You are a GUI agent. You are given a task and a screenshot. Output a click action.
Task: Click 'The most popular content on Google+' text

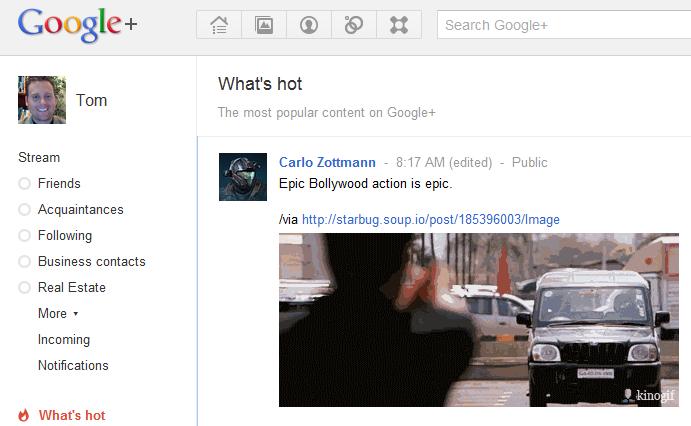pyautogui.click(x=327, y=112)
